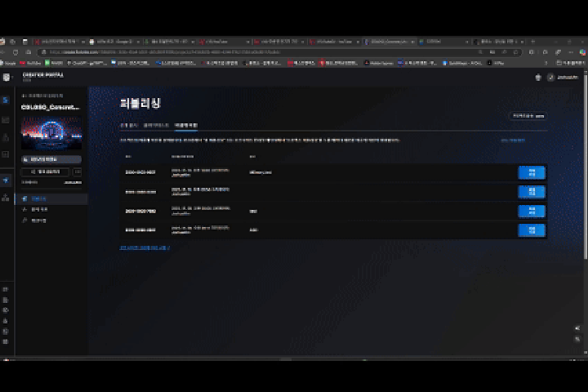
Task: Open the Creator Portal team switcher logo
Action: 7,78
